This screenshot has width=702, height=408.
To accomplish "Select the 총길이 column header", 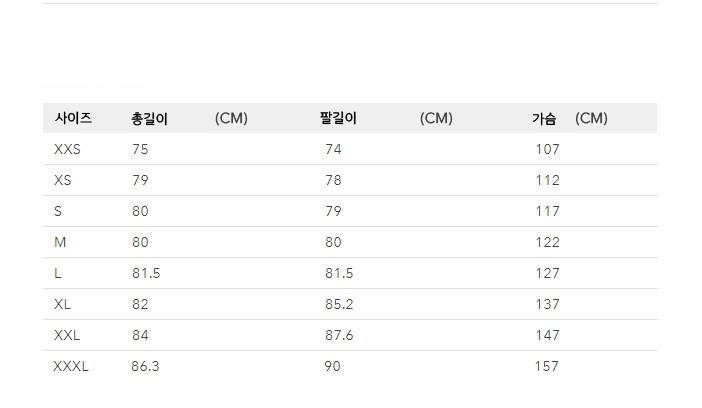I will [149, 119].
